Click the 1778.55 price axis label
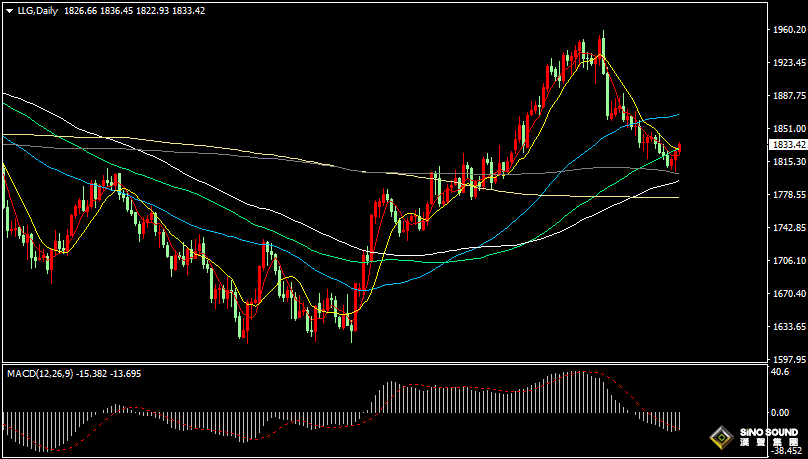Image resolution: width=808 pixels, height=459 pixels. point(788,195)
